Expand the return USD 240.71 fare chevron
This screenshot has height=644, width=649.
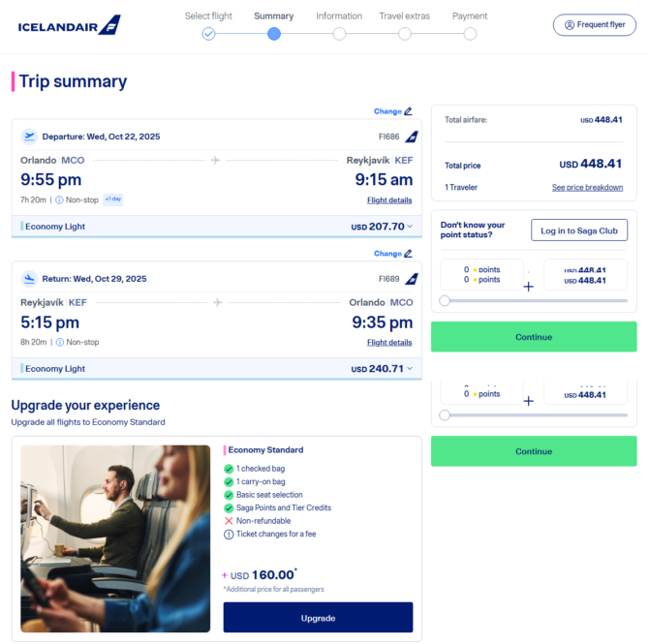[410, 368]
